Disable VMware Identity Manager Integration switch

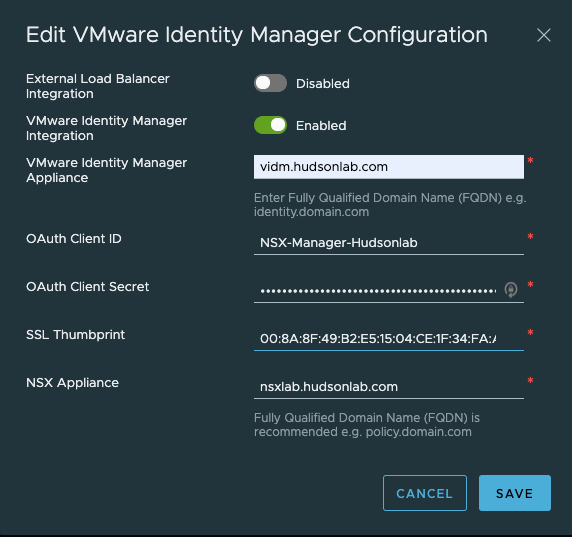point(270,125)
